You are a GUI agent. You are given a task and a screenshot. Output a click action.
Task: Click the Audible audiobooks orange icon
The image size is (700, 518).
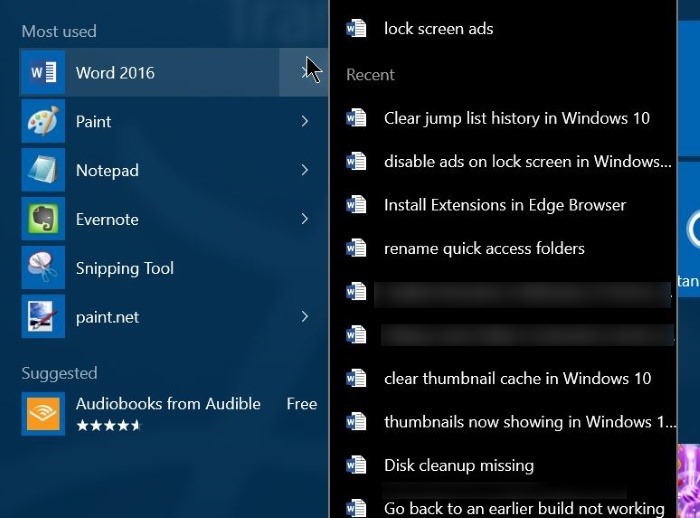(43, 414)
